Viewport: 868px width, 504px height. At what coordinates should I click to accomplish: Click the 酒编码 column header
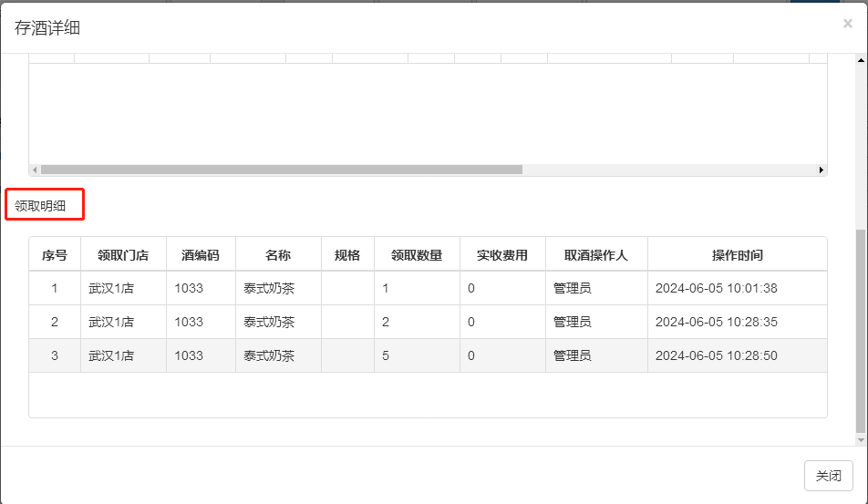(x=201, y=255)
